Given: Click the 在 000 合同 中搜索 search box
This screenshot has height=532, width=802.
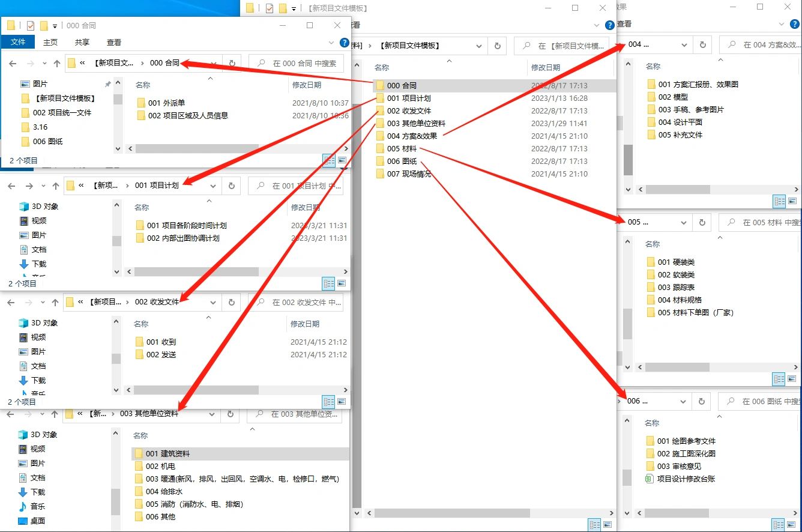Looking at the screenshot, I should coord(303,63).
